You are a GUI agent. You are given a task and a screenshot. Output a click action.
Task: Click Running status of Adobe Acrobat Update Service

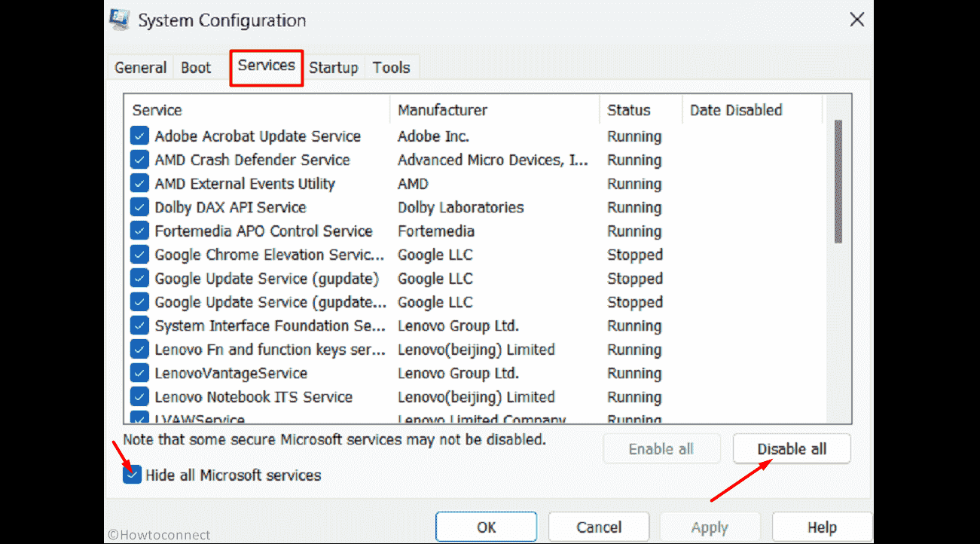(634, 136)
